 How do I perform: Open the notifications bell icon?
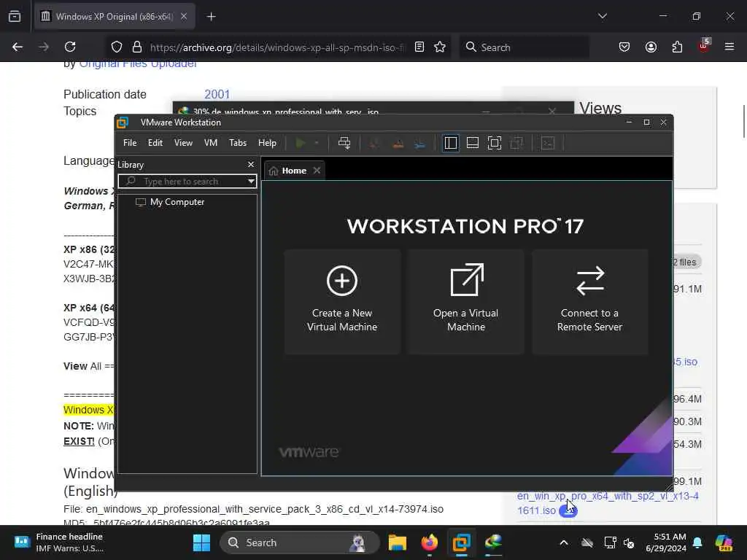click(x=697, y=542)
